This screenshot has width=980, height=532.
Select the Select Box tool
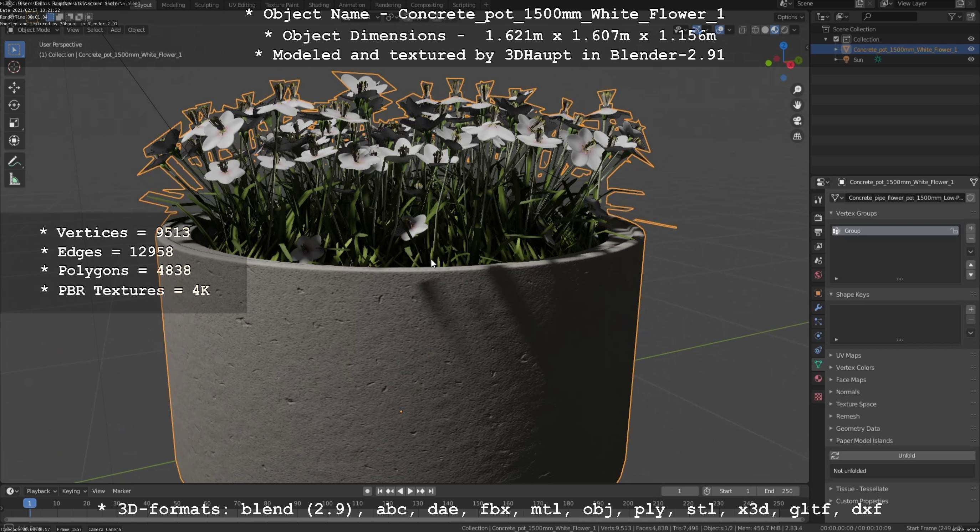(15, 50)
